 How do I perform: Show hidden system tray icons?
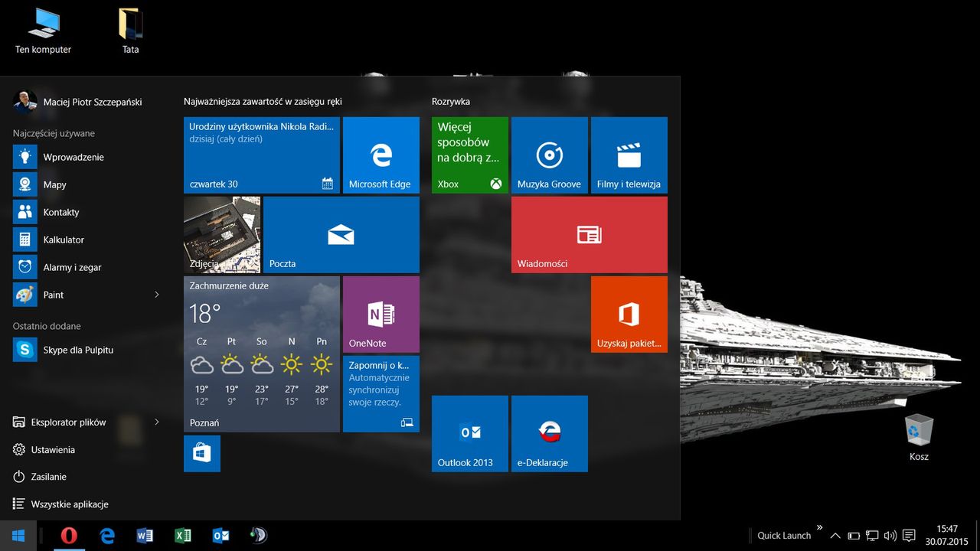(835, 536)
